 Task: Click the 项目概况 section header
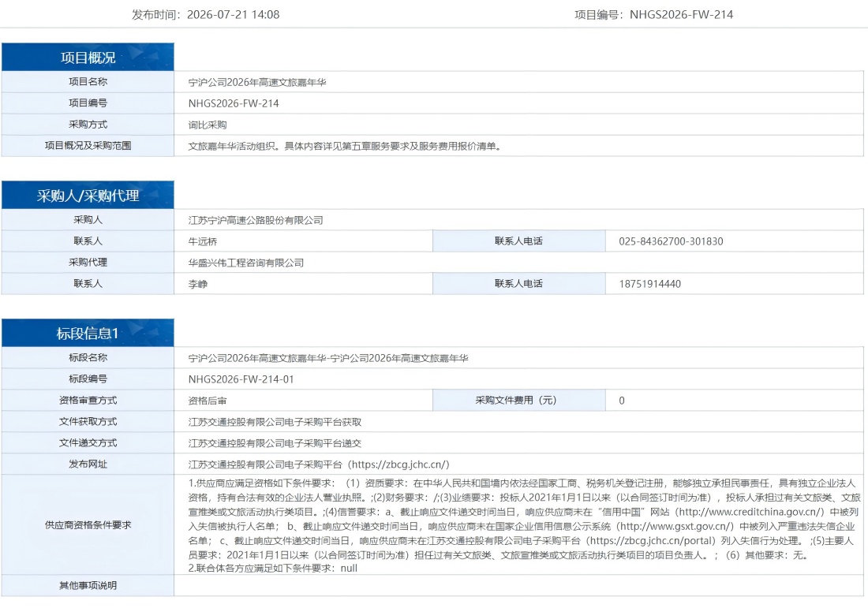88,57
